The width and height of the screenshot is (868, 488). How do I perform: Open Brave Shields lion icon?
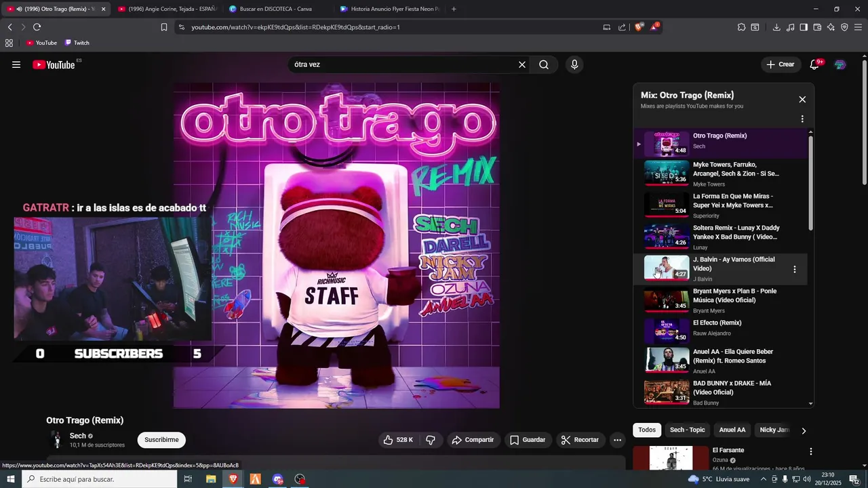[x=639, y=27]
